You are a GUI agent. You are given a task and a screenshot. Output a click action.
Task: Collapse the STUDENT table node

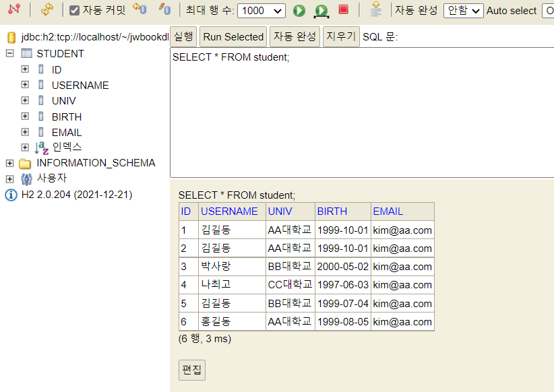10,53
